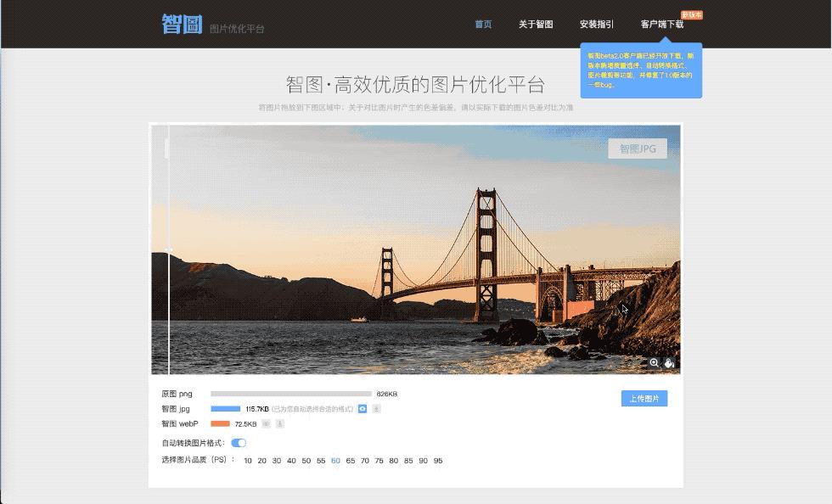The height and width of the screenshot is (504, 832).
Task: Select image quality 10
Action: pos(248,461)
